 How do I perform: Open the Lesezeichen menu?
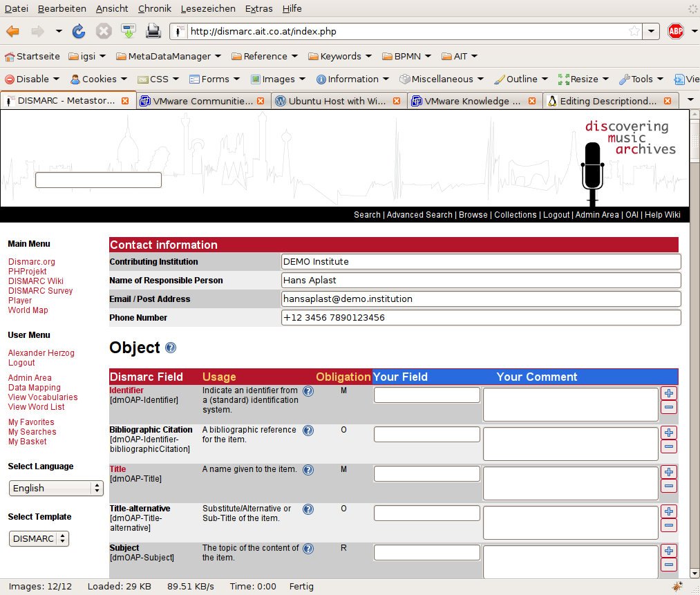click(208, 8)
